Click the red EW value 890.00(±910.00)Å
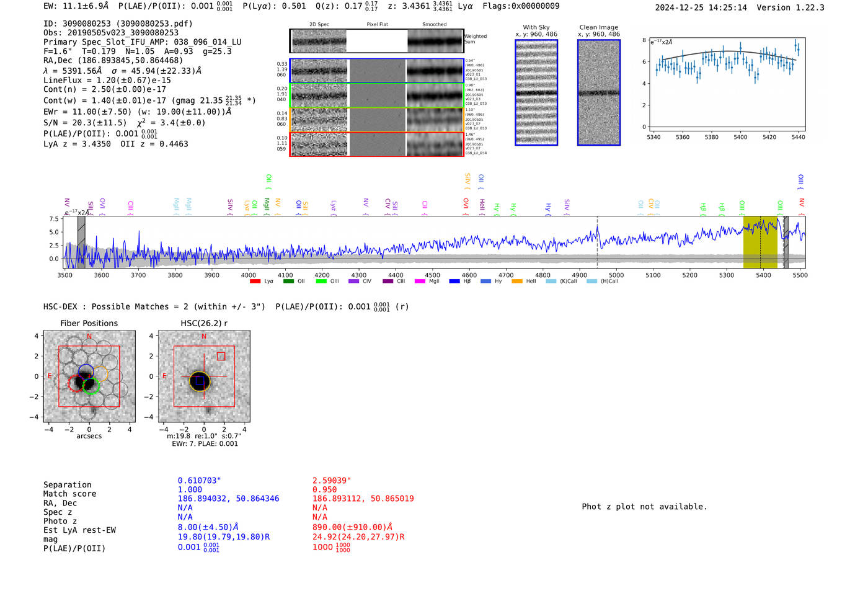Screen dimensions: 868x591 (x=353, y=527)
